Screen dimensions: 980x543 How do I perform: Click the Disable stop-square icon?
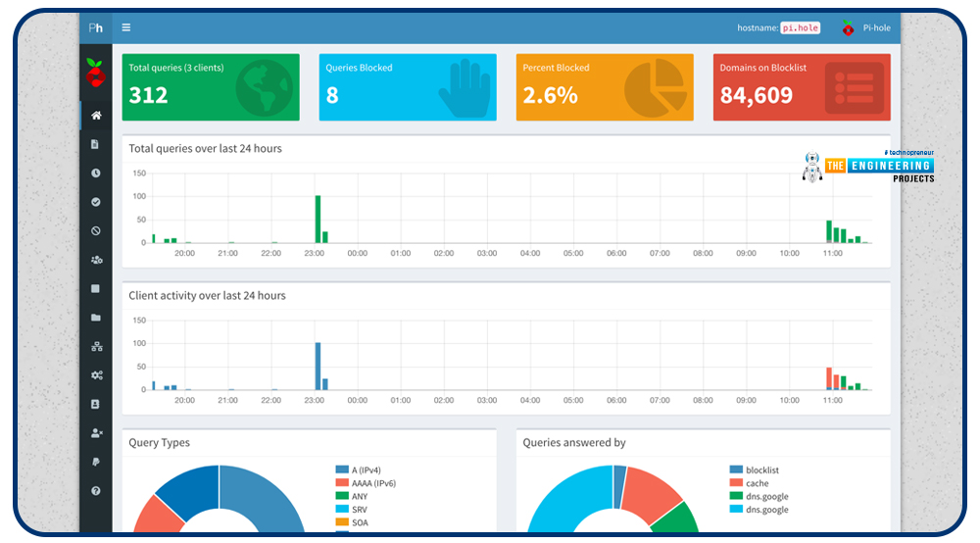point(96,289)
